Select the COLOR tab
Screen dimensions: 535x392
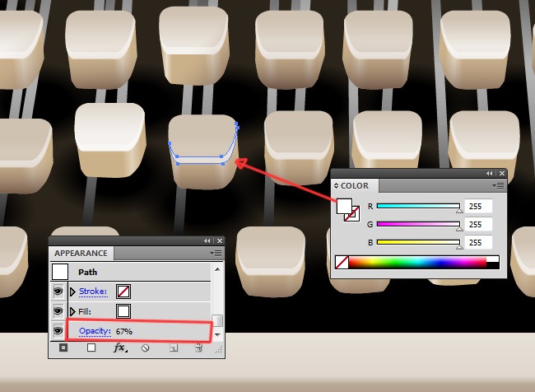(x=355, y=186)
